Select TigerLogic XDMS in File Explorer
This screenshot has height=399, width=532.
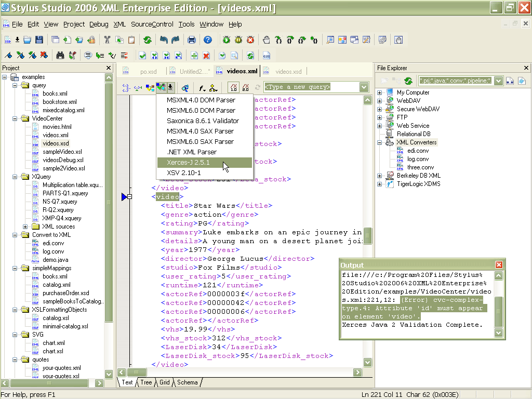pos(419,184)
